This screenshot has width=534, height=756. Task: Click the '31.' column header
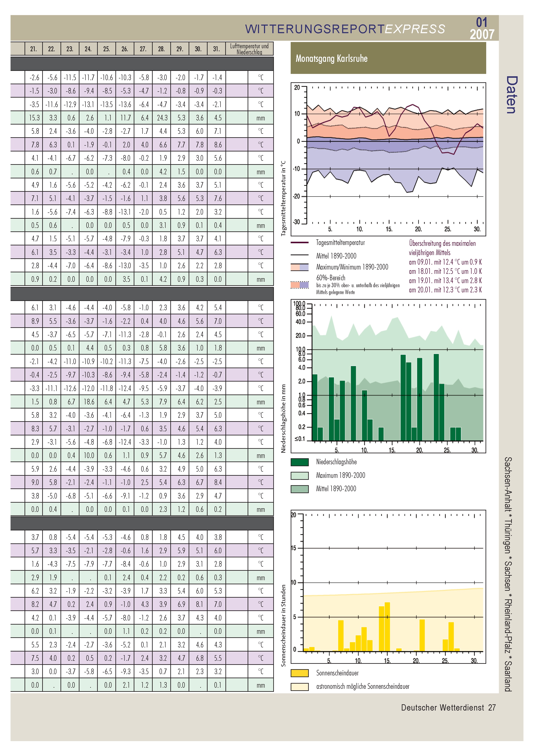pos(216,49)
